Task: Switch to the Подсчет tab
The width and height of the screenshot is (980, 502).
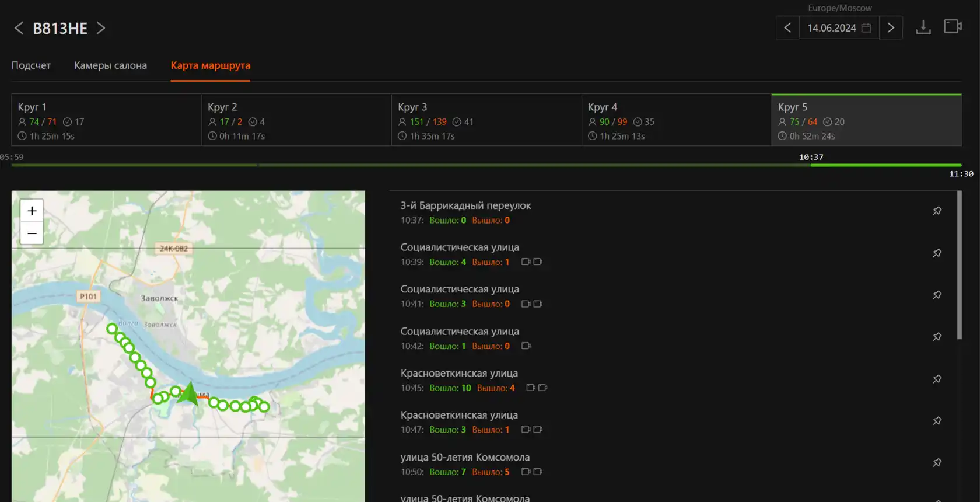Action: coord(31,65)
